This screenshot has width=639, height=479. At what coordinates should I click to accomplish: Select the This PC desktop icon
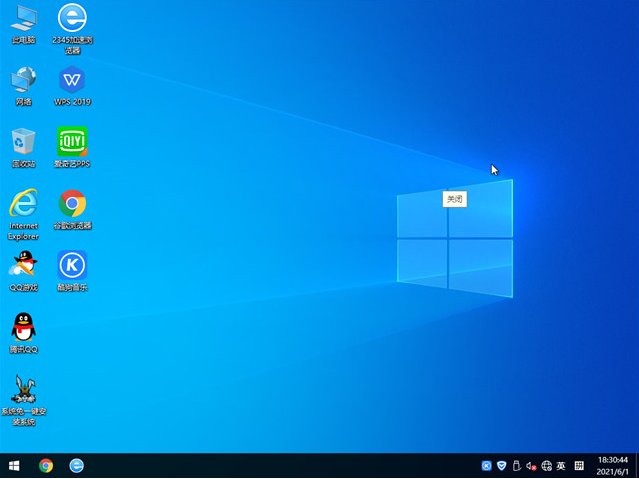click(x=23, y=19)
